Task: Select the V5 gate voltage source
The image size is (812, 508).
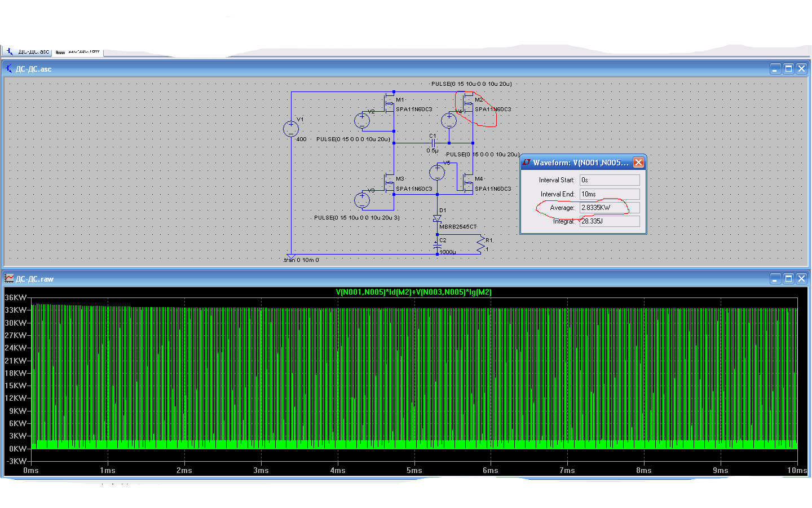Action: (x=437, y=173)
